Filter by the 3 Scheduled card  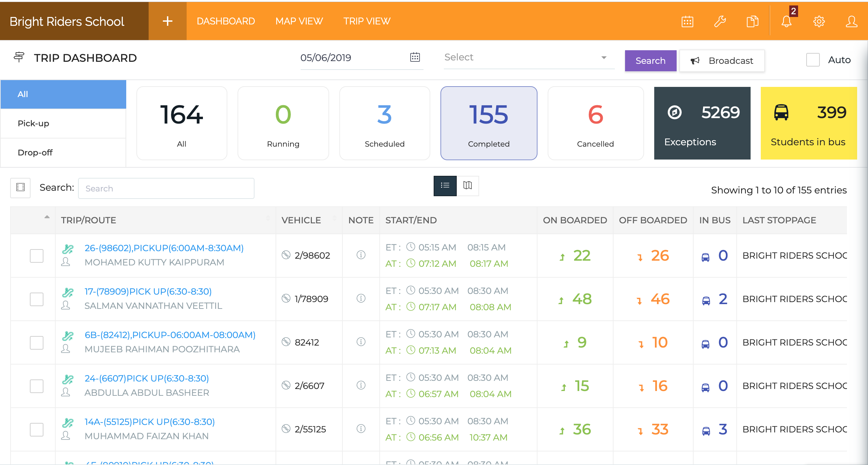385,123
